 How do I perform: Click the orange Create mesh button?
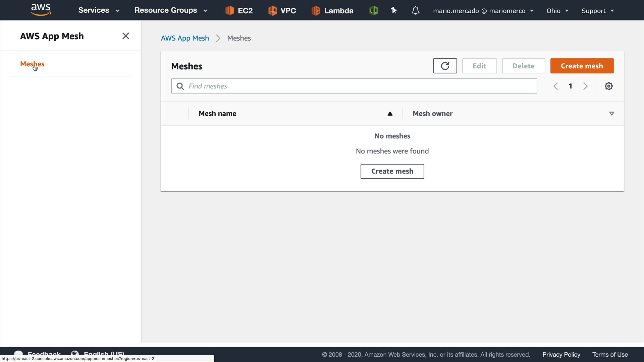582,66
